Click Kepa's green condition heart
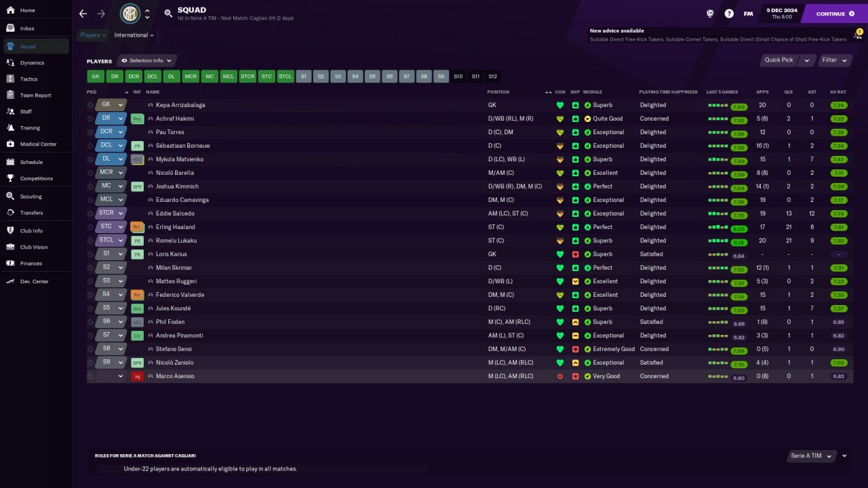This screenshot has width=868, height=488. point(560,105)
